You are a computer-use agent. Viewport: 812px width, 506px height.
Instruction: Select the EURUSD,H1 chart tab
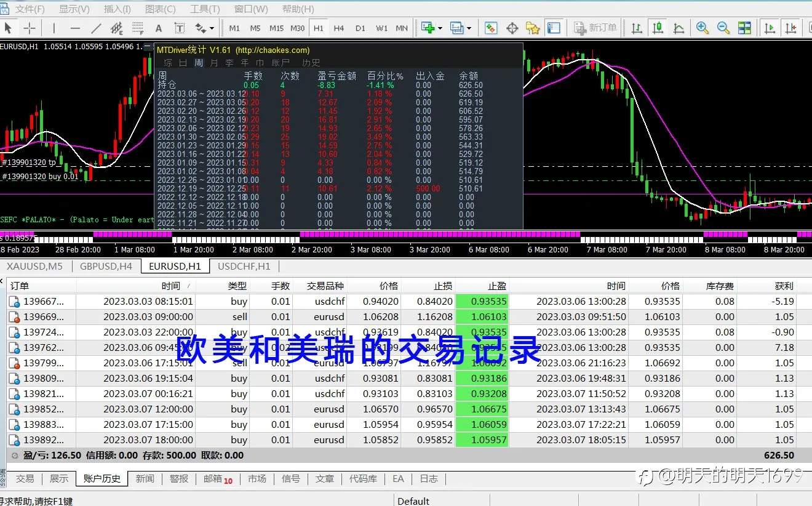coord(175,266)
